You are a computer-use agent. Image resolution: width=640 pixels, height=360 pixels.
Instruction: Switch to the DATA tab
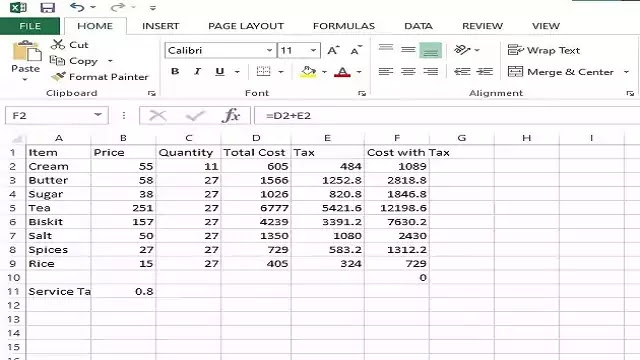coord(418,26)
